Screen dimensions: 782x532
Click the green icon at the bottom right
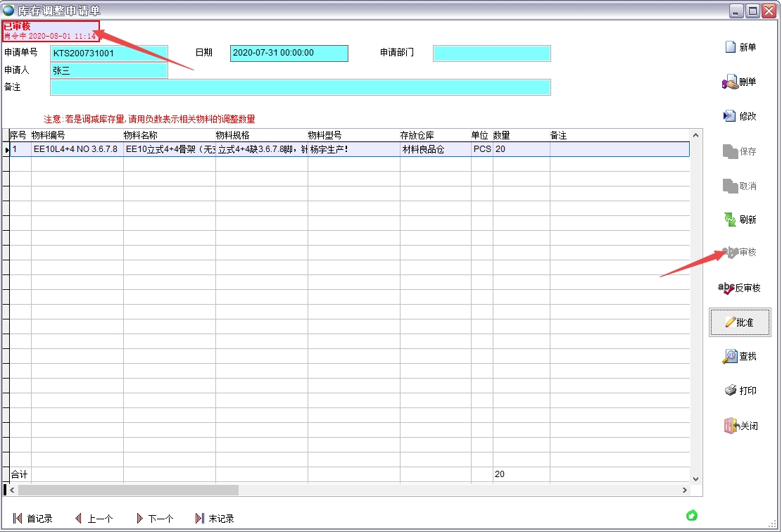692,516
